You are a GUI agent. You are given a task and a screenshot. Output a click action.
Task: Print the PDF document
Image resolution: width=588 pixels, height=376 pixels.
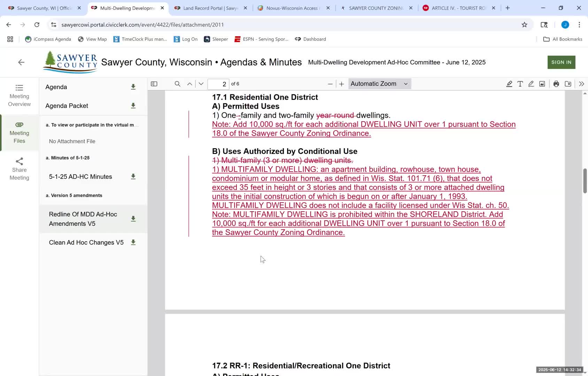(556, 84)
